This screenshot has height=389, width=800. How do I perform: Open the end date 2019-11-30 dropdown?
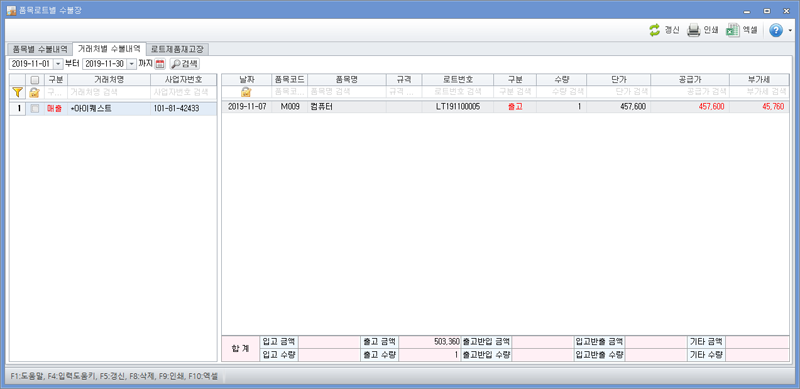(x=131, y=64)
